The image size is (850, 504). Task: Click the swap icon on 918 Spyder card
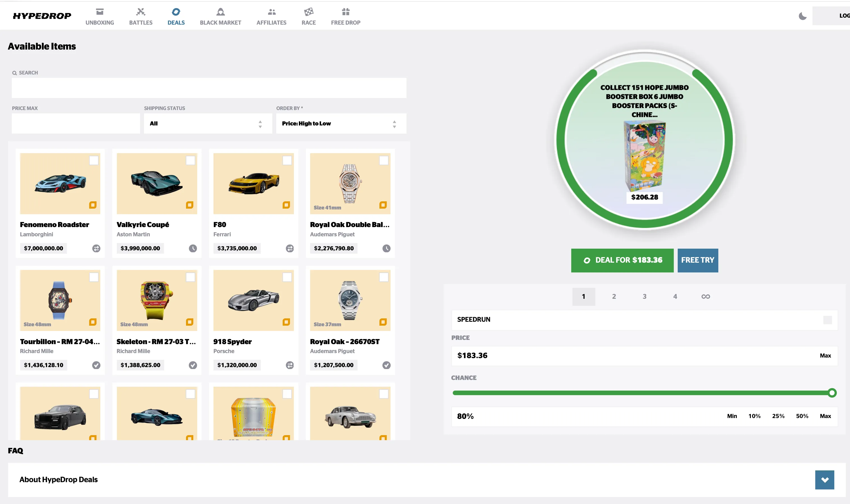pos(290,365)
